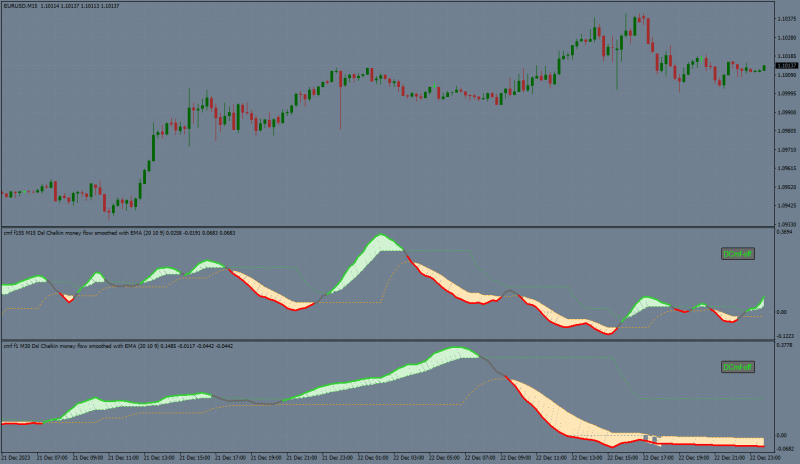Click the last green candle at chart's right edge
This screenshot has width=800, height=464.
click(x=764, y=68)
